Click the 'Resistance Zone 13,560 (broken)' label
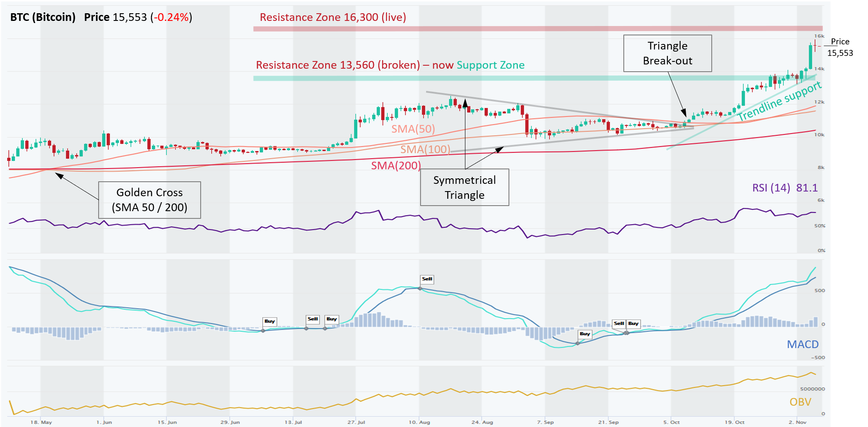The width and height of the screenshot is (868, 427). [338, 65]
